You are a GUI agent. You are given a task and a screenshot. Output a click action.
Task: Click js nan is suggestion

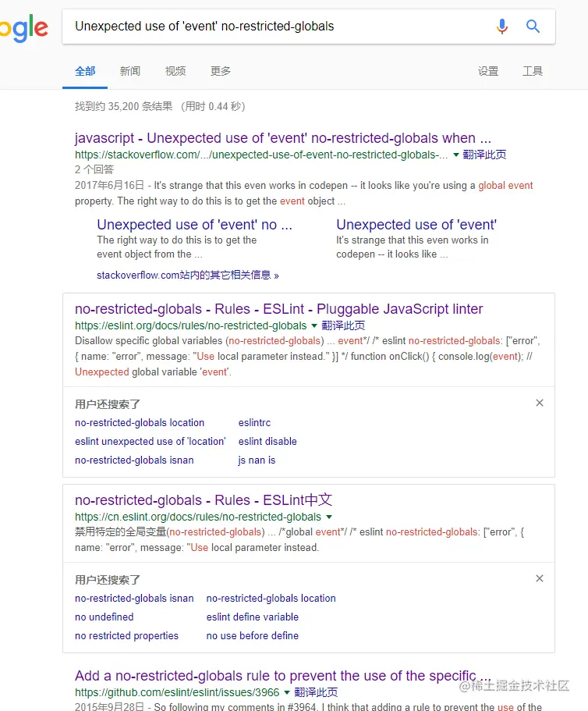[x=257, y=460]
